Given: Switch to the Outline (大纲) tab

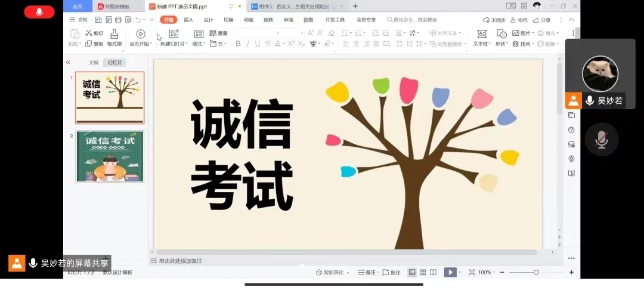Looking at the screenshot, I should 94,63.
